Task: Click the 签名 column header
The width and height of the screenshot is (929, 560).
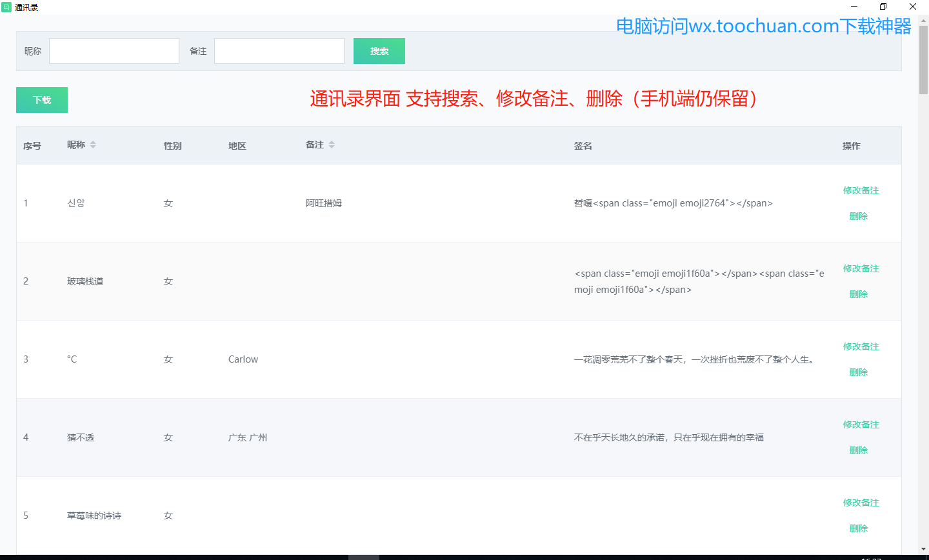Action: [x=583, y=146]
